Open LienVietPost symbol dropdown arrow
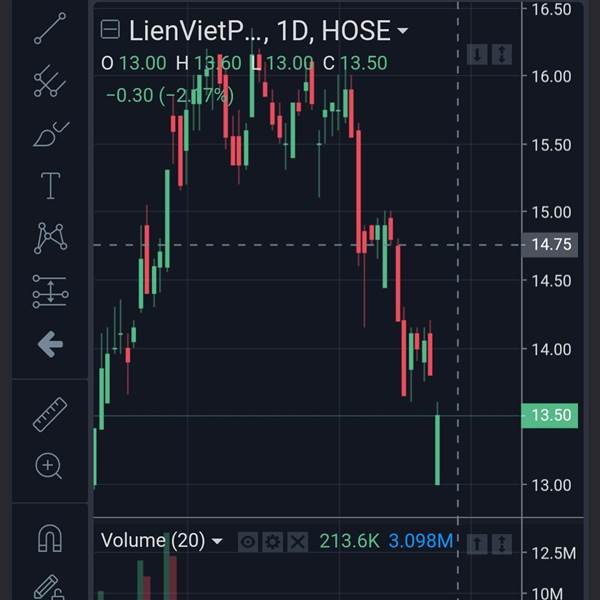This screenshot has width=600, height=600. coord(403,30)
